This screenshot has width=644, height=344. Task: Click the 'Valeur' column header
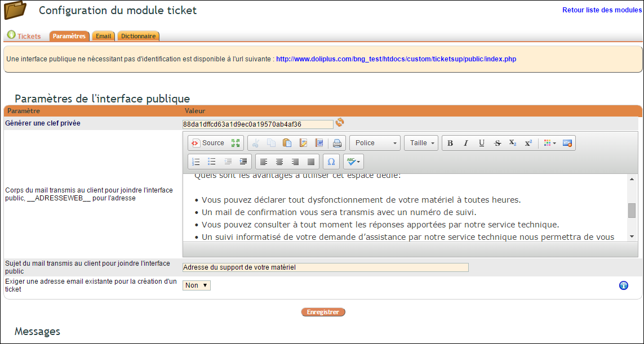click(x=195, y=111)
